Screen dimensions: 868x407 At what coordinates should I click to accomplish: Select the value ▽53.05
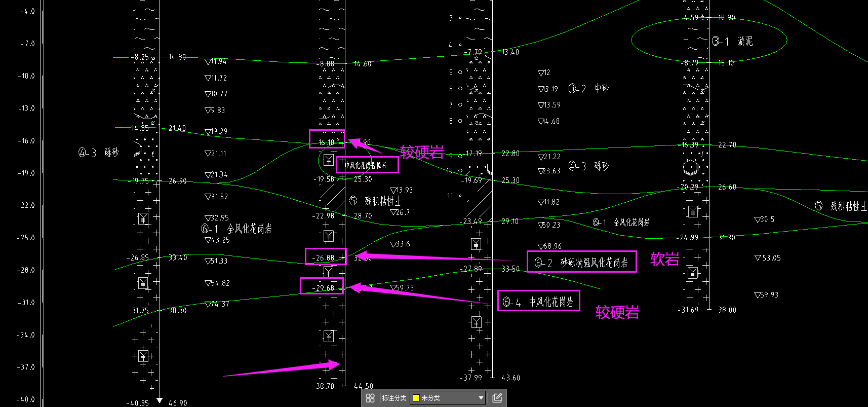coord(768,258)
